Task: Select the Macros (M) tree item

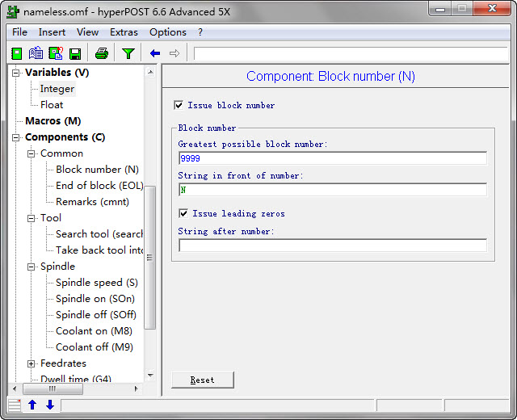Action: coord(53,121)
